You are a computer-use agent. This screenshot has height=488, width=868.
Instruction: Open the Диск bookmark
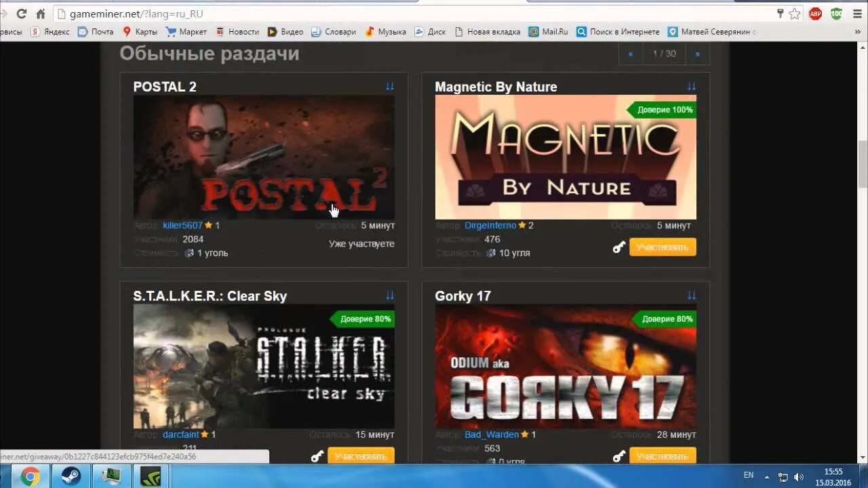430,32
